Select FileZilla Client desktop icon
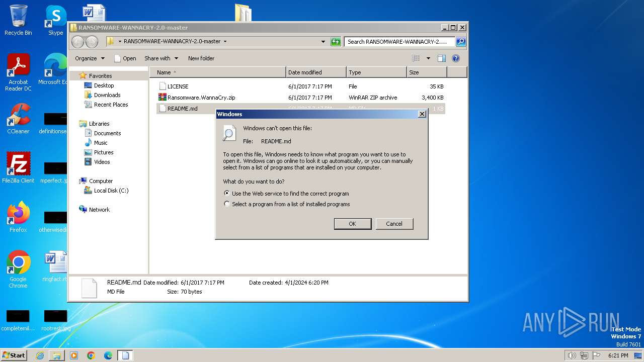 click(x=18, y=168)
